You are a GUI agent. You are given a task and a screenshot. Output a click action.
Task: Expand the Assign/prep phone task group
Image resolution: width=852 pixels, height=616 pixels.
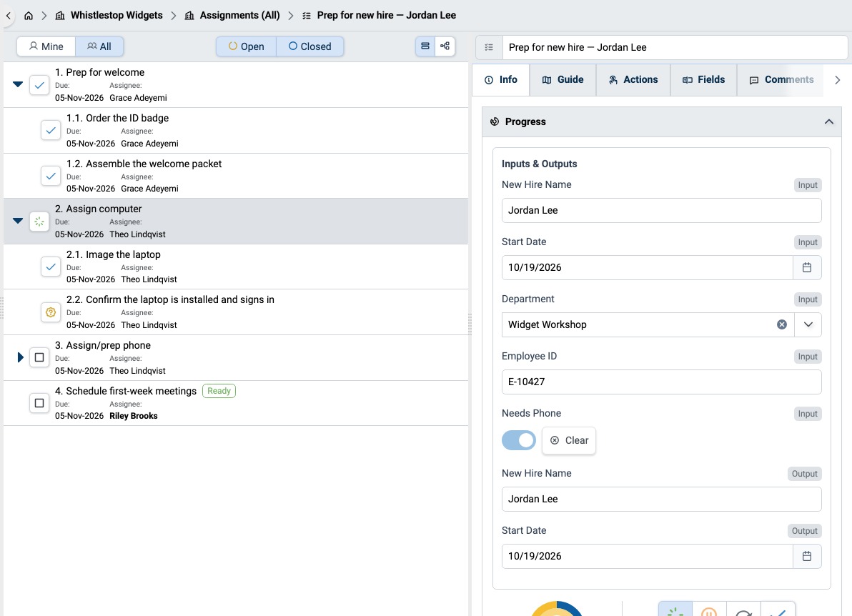click(x=20, y=357)
